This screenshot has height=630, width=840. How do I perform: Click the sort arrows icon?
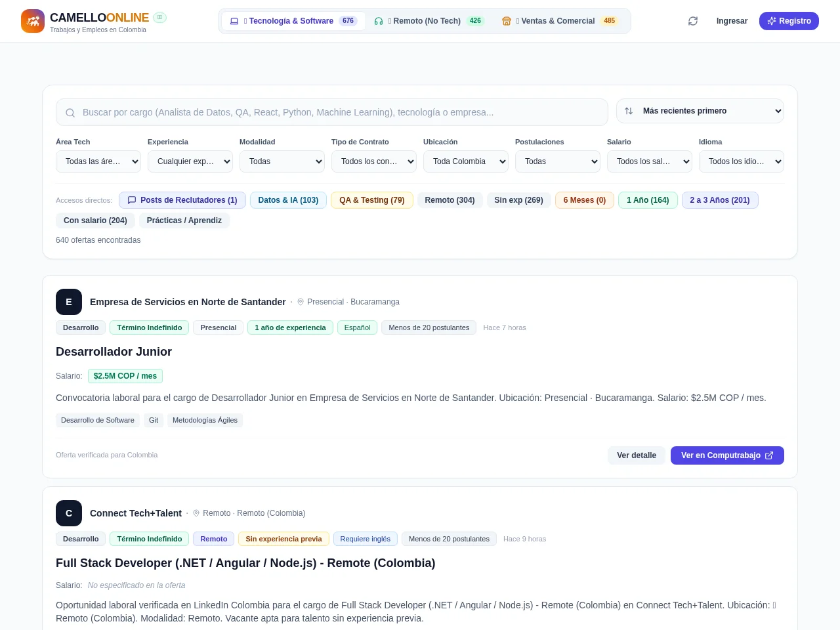click(x=629, y=111)
